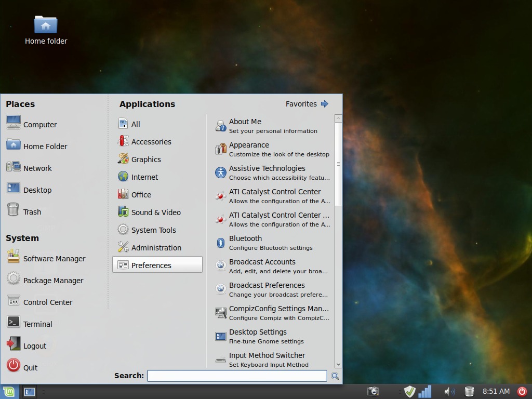Open ATI Catalyst Control Center ... second entry
Image resolution: width=532 pixels, height=399 pixels.
tap(272, 220)
